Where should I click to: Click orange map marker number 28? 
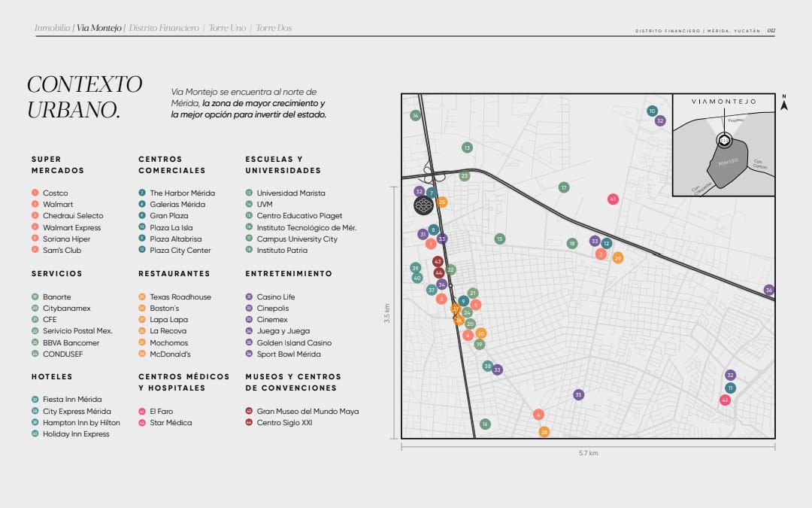(544, 432)
